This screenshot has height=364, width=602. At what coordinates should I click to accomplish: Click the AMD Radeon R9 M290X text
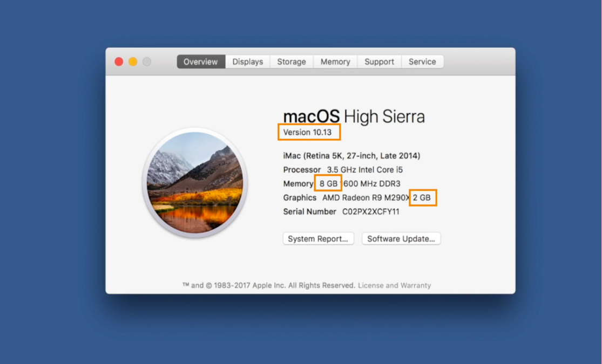pos(366,197)
